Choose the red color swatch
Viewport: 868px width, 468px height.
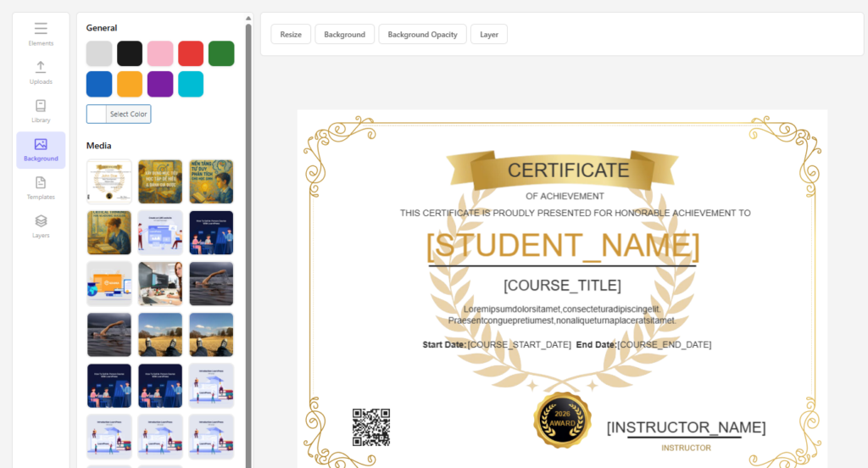coord(191,53)
